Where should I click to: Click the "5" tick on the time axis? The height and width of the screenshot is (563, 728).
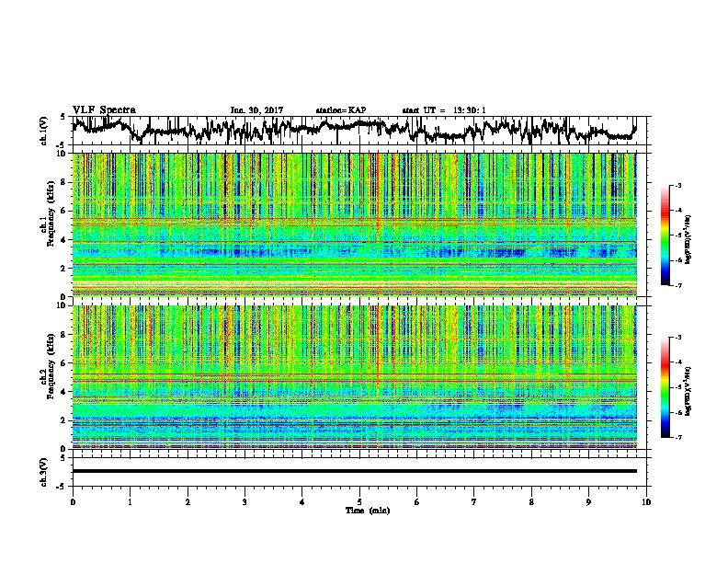point(359,502)
